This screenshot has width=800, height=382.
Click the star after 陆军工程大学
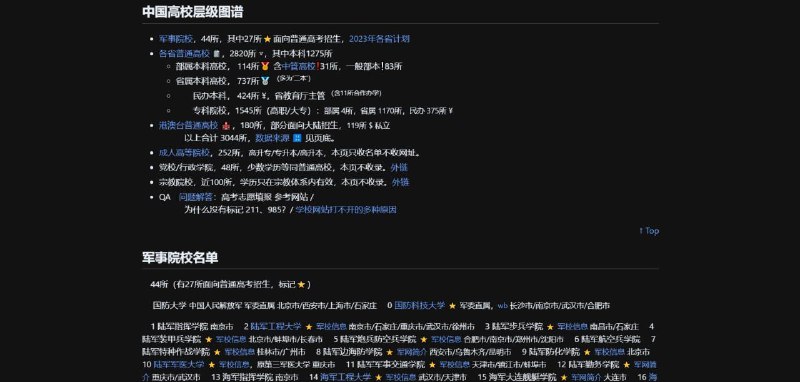[x=309, y=326]
